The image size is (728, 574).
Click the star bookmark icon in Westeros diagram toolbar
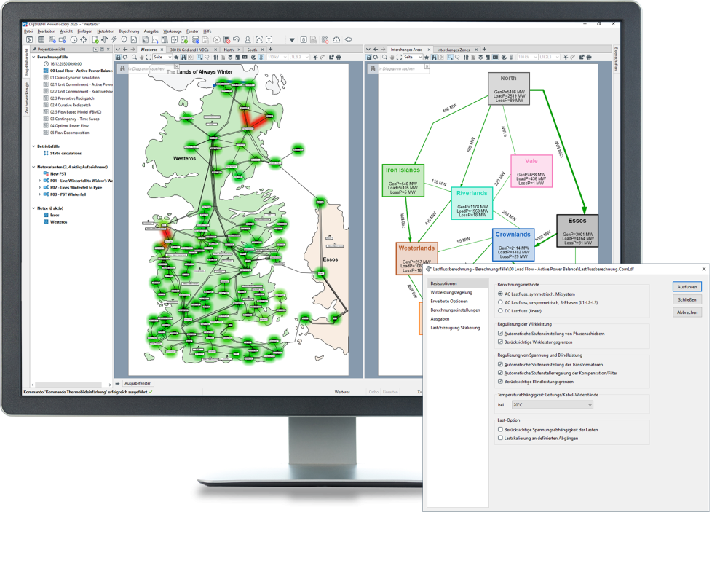point(176,57)
